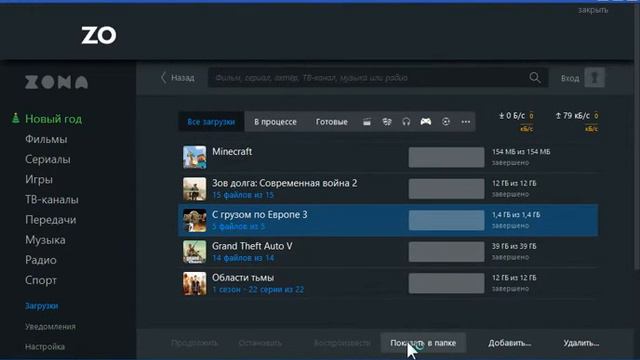Click the search magnifier icon
This screenshot has height=360, width=640.
click(x=535, y=78)
